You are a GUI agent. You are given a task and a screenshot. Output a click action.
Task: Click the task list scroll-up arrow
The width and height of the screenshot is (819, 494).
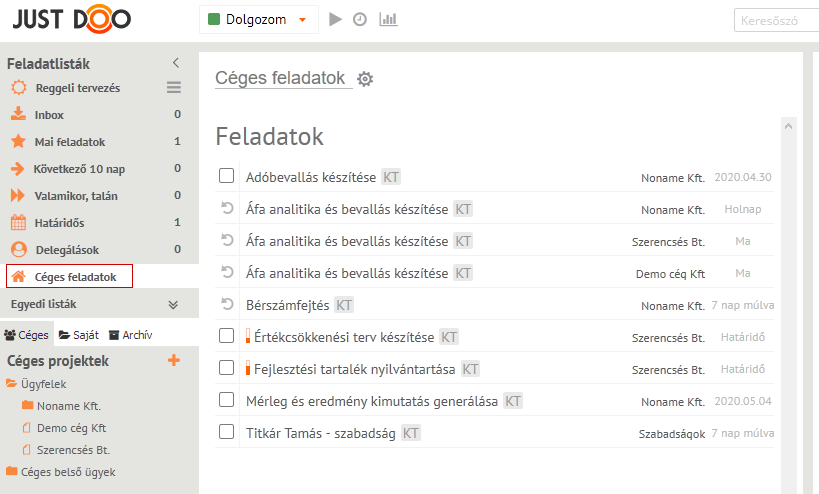point(789,126)
